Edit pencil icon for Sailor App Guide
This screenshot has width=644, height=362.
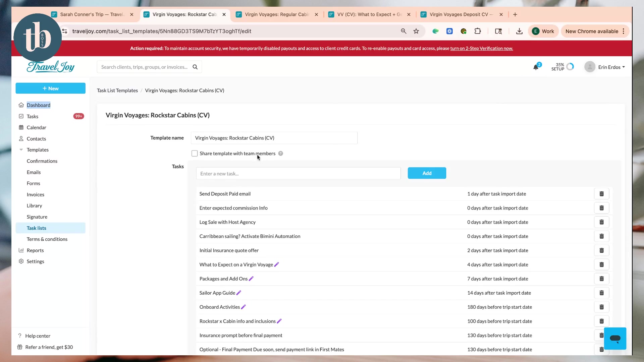[239, 293]
